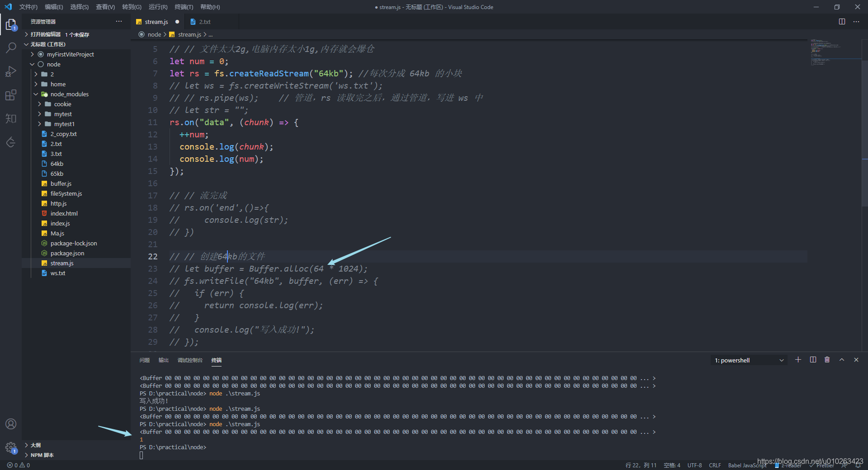
Task: Open the Manage gear icon
Action: coord(11,447)
